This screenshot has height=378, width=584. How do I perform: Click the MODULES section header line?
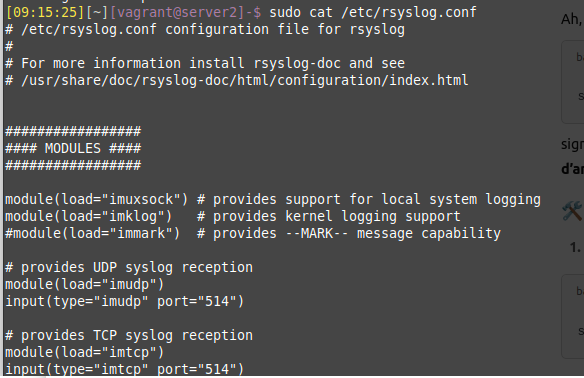point(73,148)
